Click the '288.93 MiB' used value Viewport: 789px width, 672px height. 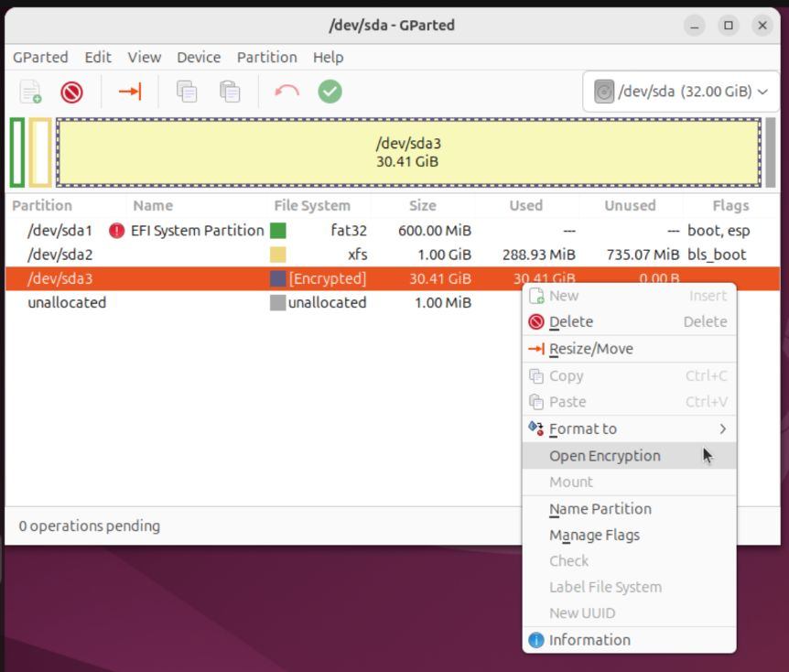click(538, 255)
